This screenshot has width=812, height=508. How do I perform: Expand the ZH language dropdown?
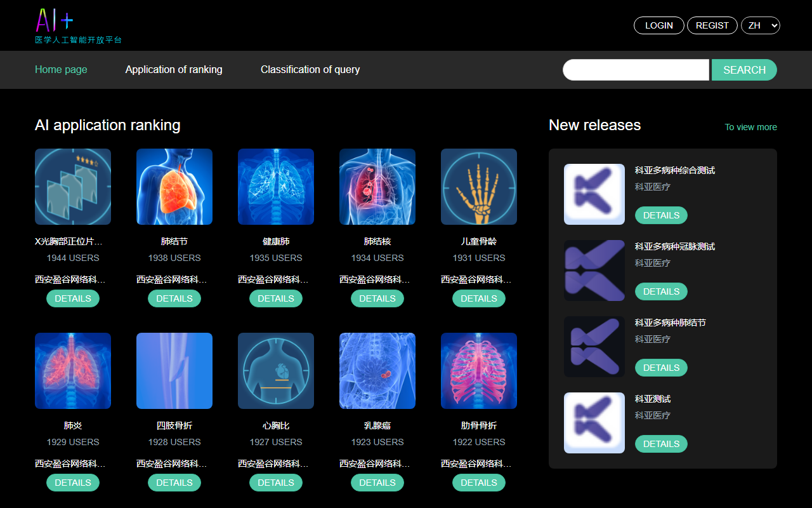761,25
